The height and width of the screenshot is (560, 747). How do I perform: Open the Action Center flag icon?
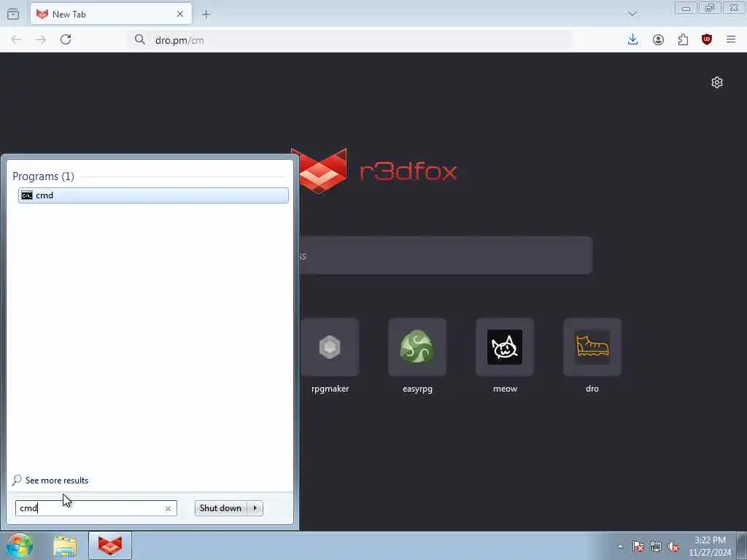638,547
